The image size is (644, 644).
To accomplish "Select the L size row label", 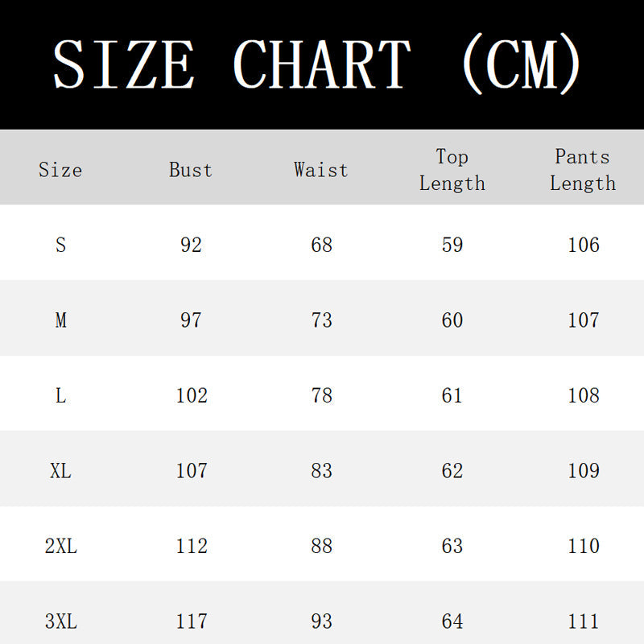I will click(61, 395).
